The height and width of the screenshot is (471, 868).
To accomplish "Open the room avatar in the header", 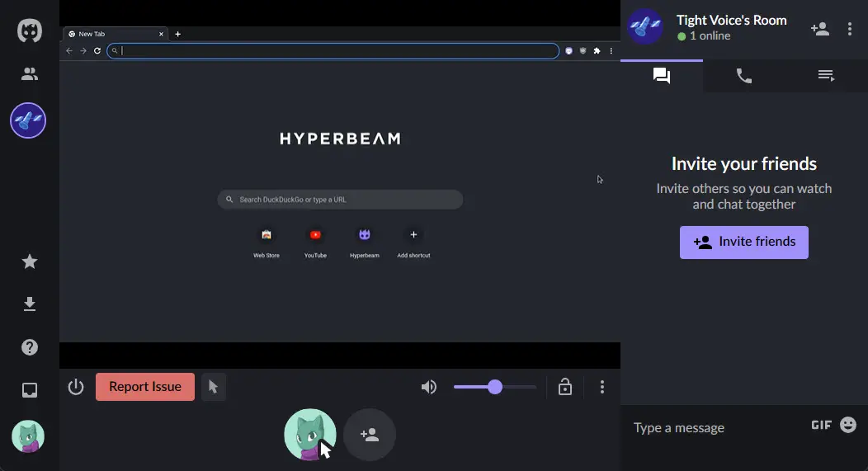I will click(645, 26).
